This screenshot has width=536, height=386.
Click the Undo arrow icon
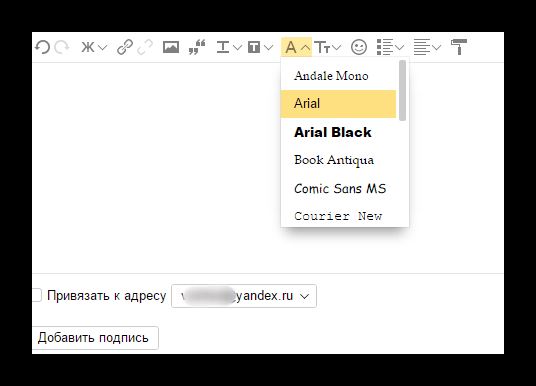pyautogui.click(x=42, y=47)
